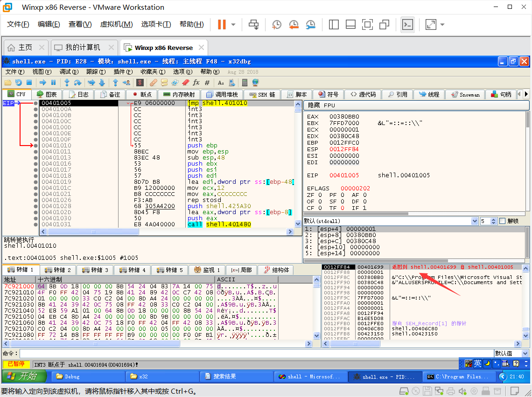532x397 pixels.
Task: Open the bookmarks red icon
Action: (186, 83)
